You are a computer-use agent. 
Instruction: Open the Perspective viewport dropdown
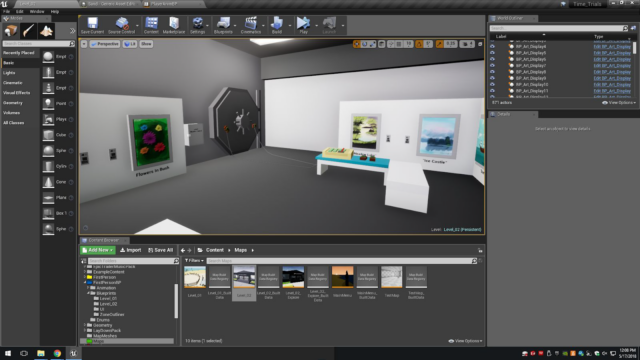pos(105,44)
